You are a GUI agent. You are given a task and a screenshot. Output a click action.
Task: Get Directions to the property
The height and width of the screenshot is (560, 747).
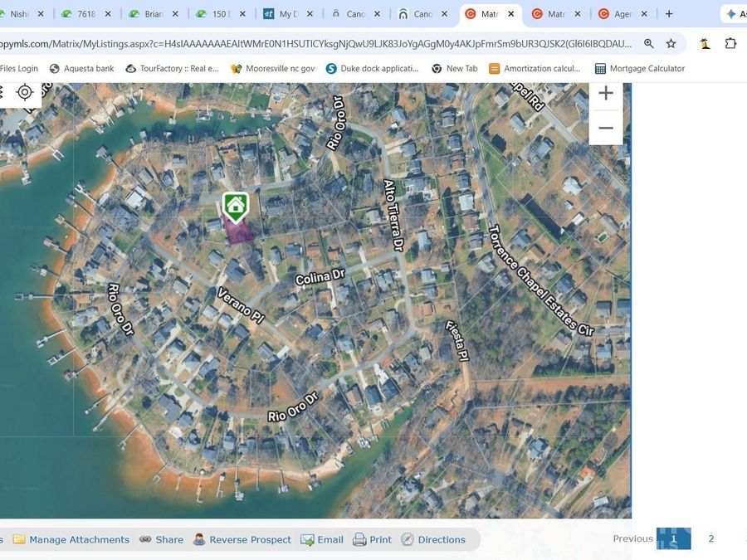433,539
